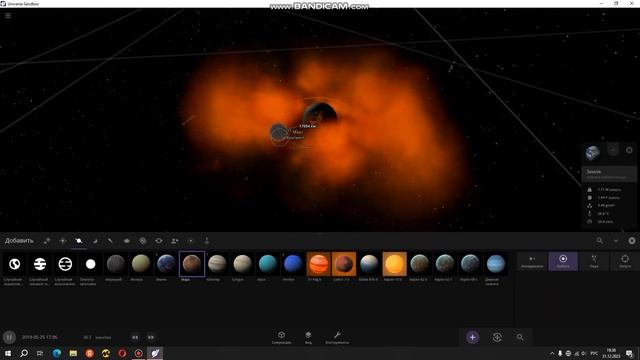Select the Venus planet thumbnail

click(x=141, y=264)
